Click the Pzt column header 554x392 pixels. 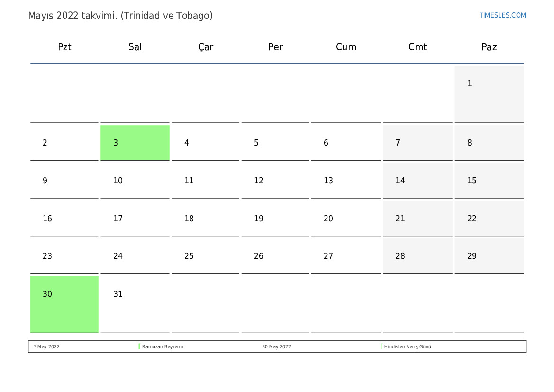point(64,47)
